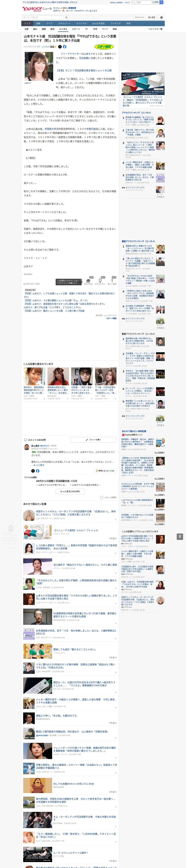Share expert comment on X

[x=33, y=471]
